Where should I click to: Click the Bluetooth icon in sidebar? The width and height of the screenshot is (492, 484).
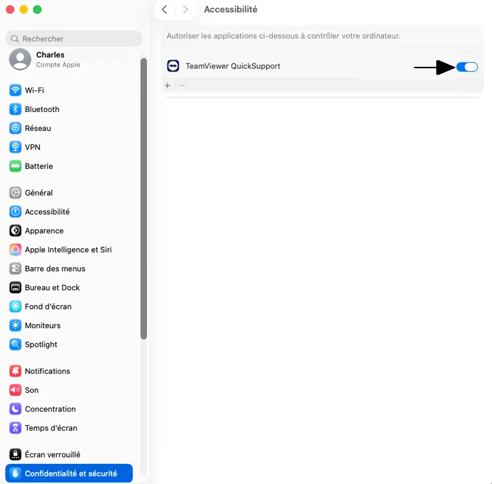[x=15, y=109]
